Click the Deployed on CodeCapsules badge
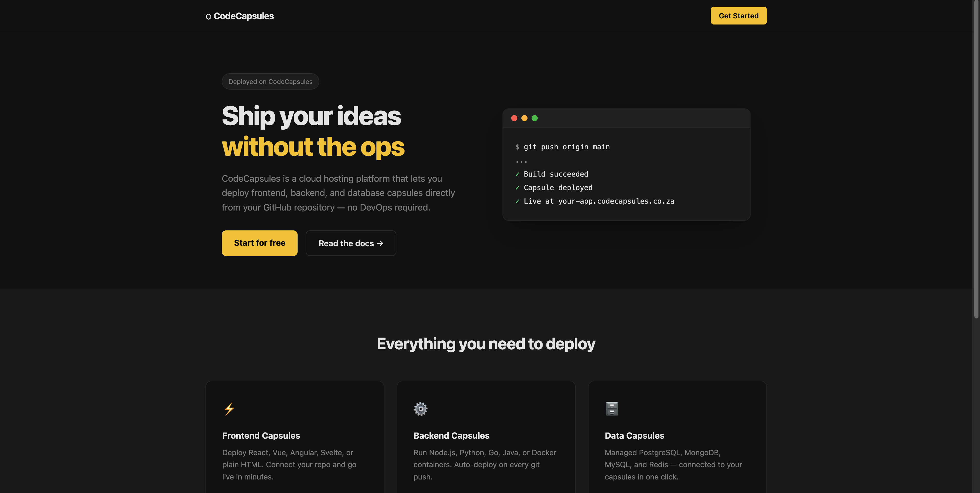 (270, 81)
